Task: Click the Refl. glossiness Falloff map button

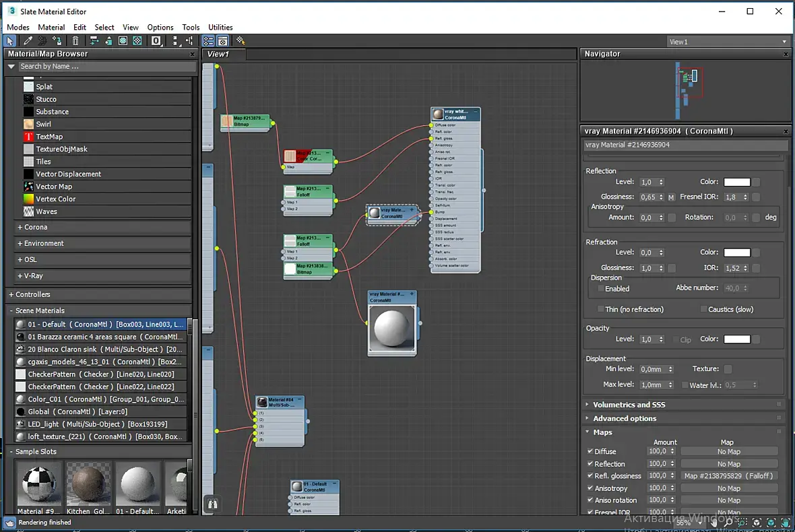Action: coord(729,476)
